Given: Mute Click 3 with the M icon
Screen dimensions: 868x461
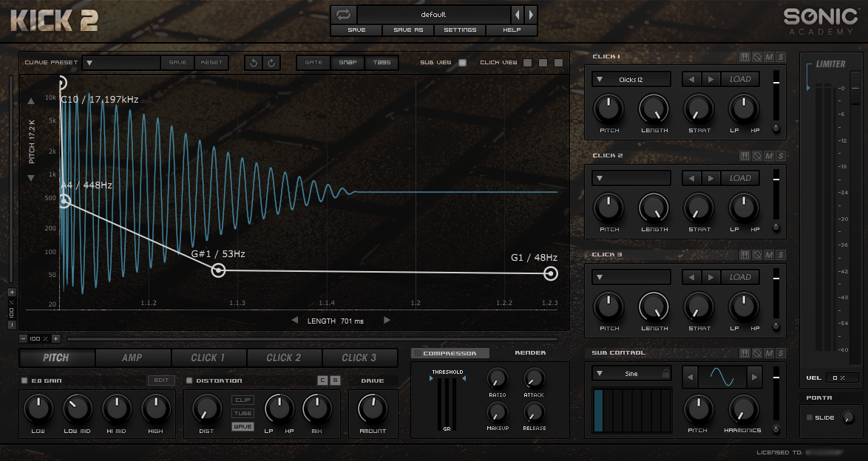Looking at the screenshot, I should pos(769,255).
